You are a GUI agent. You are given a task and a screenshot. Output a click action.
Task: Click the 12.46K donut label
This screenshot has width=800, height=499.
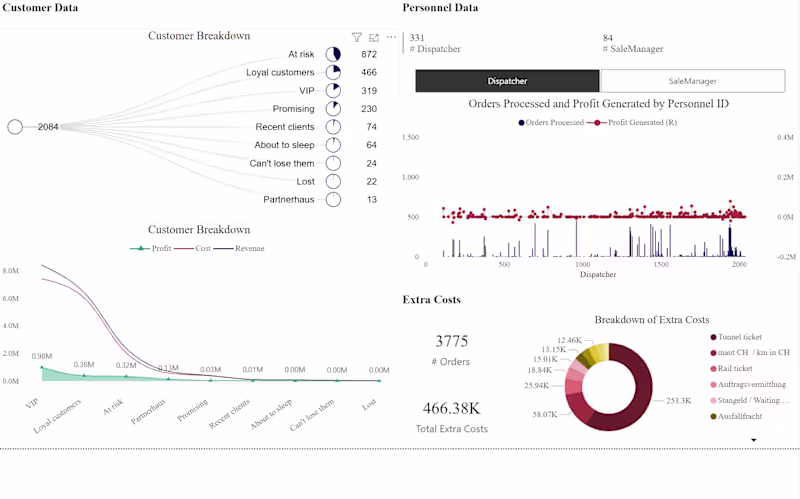pos(569,340)
